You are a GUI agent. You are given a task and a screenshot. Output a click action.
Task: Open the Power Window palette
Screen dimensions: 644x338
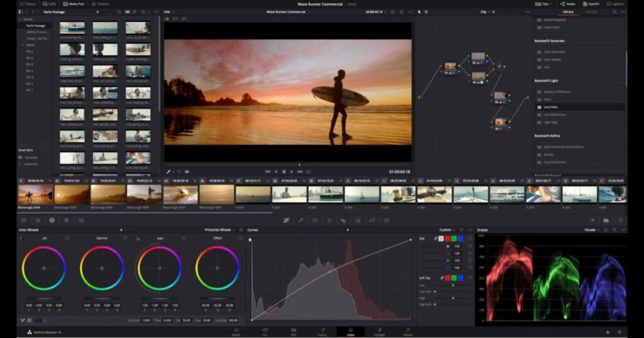315,221
